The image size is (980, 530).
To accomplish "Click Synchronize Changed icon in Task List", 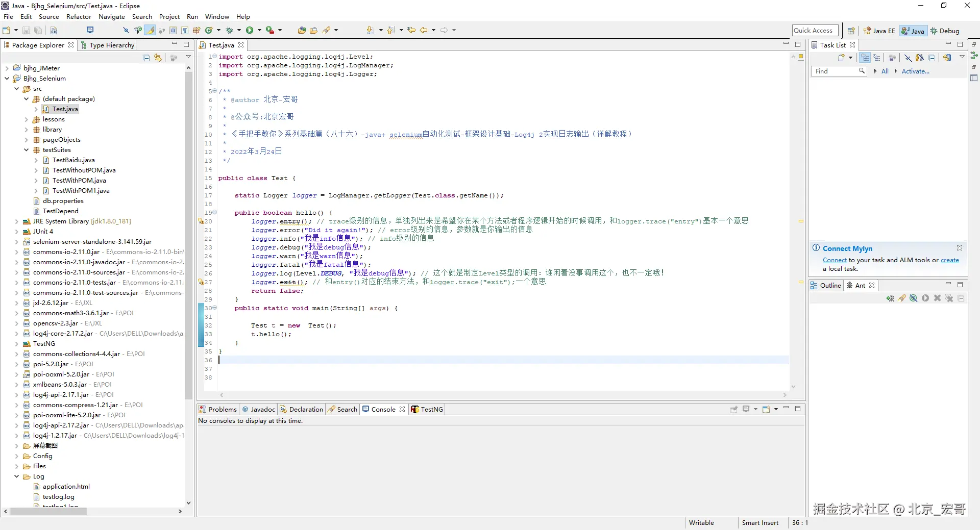I will point(947,58).
